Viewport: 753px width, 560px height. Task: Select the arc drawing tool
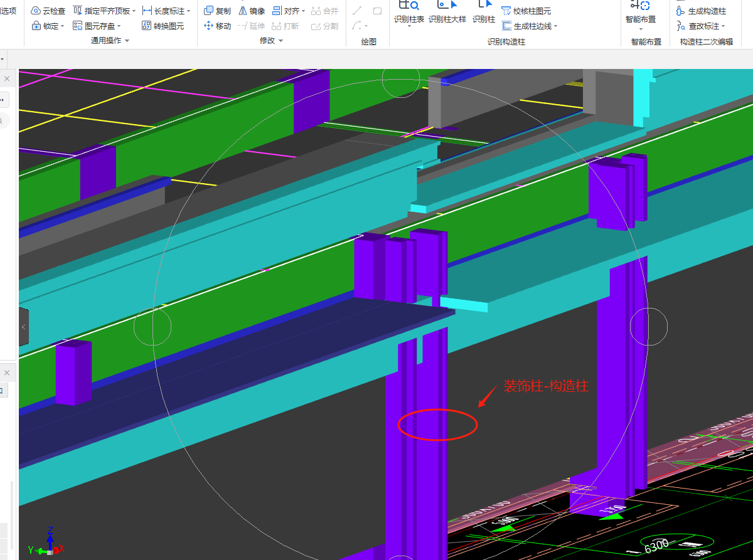pyautogui.click(x=356, y=26)
